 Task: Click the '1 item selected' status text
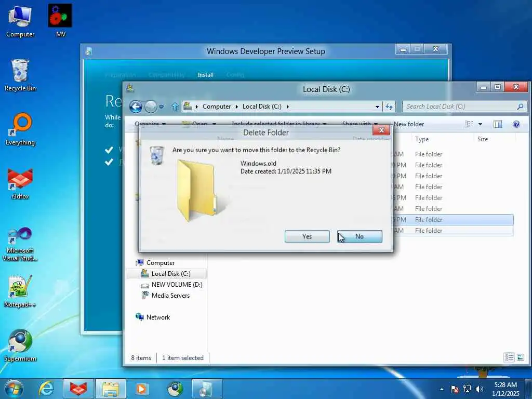pyautogui.click(x=183, y=358)
